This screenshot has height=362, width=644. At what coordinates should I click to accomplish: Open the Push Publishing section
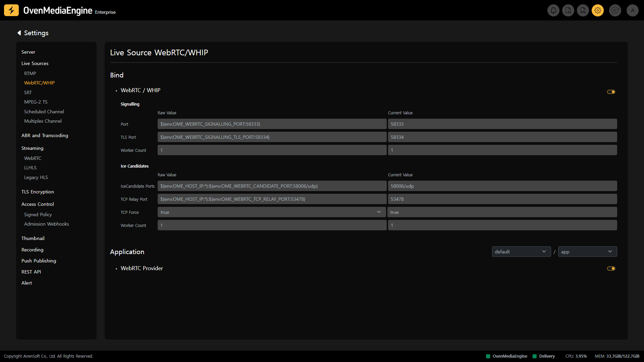[39, 261]
